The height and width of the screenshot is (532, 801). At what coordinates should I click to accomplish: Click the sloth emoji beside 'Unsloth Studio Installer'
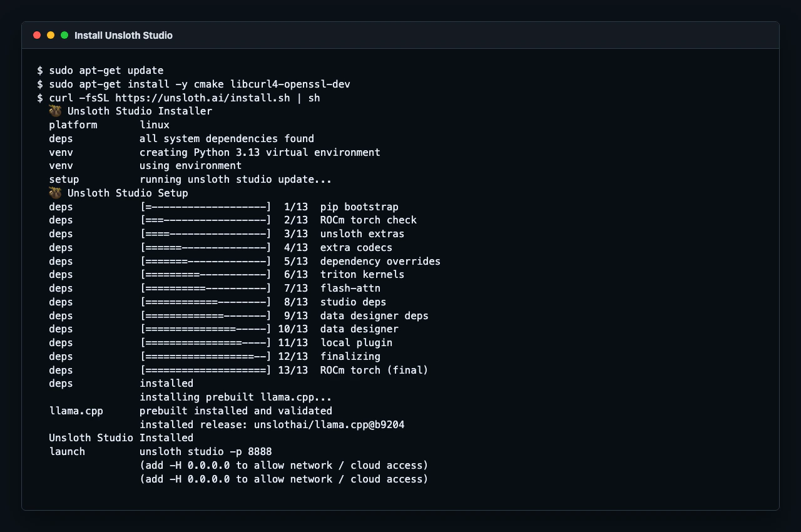(55, 111)
